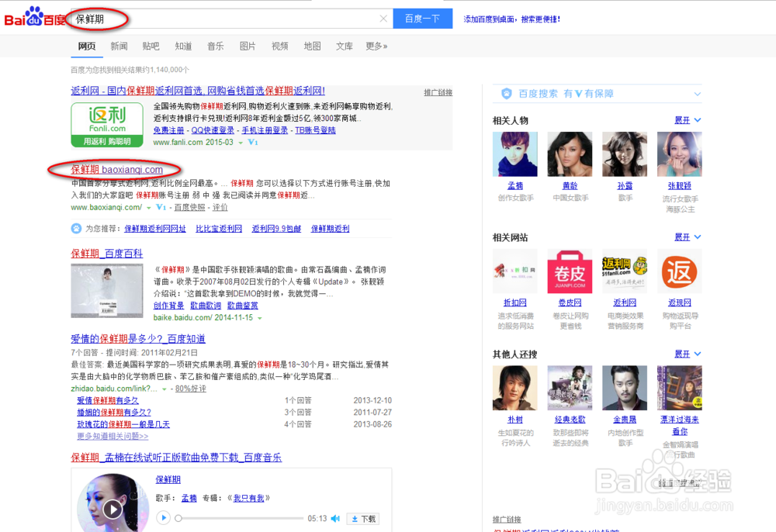Switch to the 新闻 tab
The width and height of the screenshot is (776, 532).
click(119, 46)
